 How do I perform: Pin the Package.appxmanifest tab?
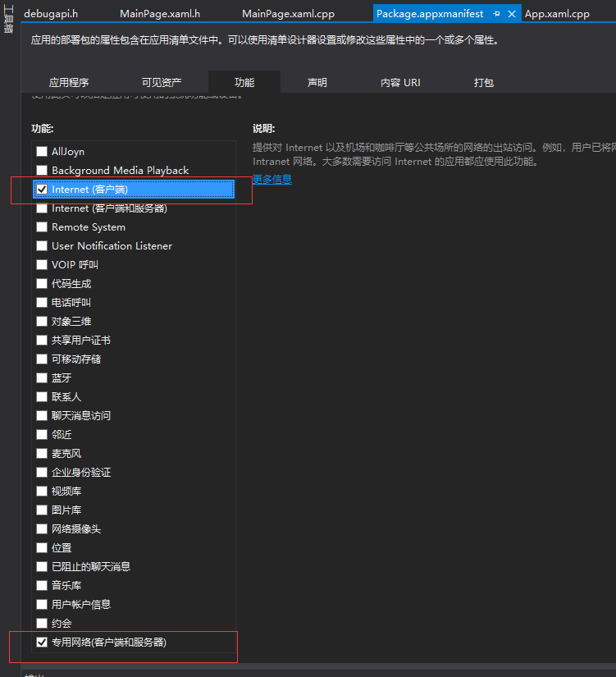496,14
